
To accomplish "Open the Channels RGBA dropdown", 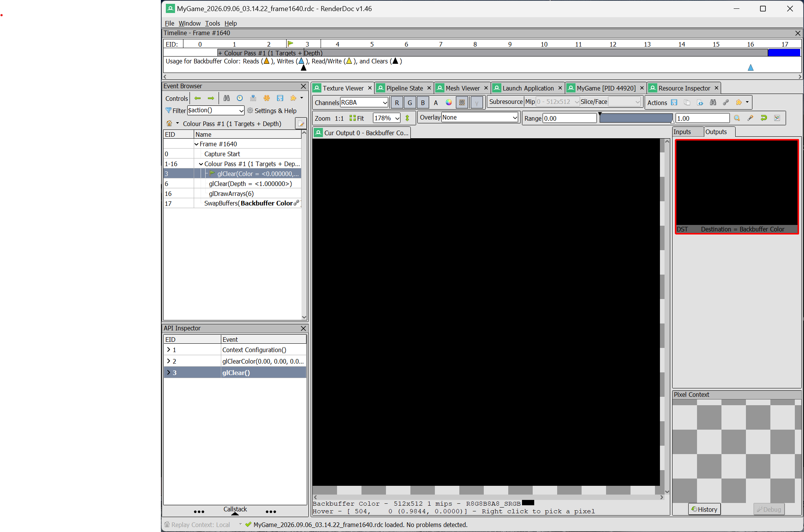I will [364, 102].
